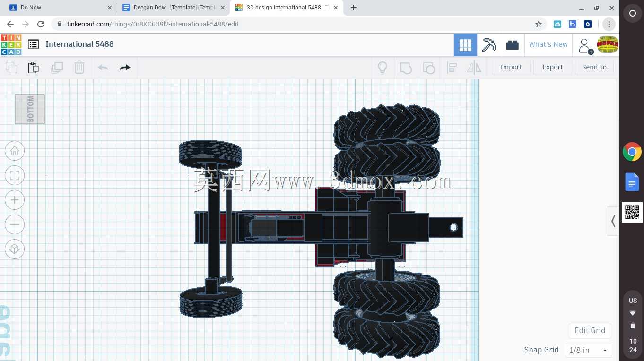Click the Delete trash can tool

[x=79, y=68]
